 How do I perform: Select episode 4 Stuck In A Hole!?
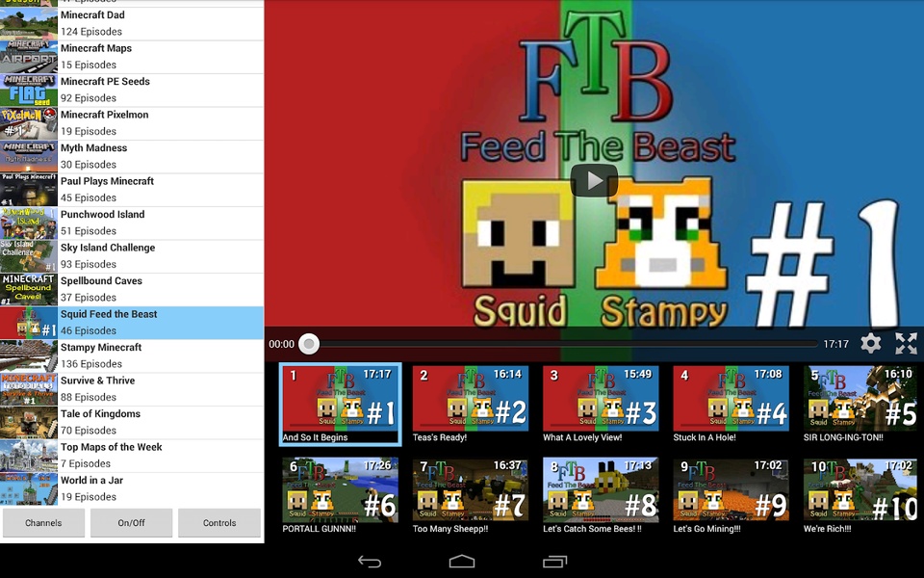click(x=731, y=405)
